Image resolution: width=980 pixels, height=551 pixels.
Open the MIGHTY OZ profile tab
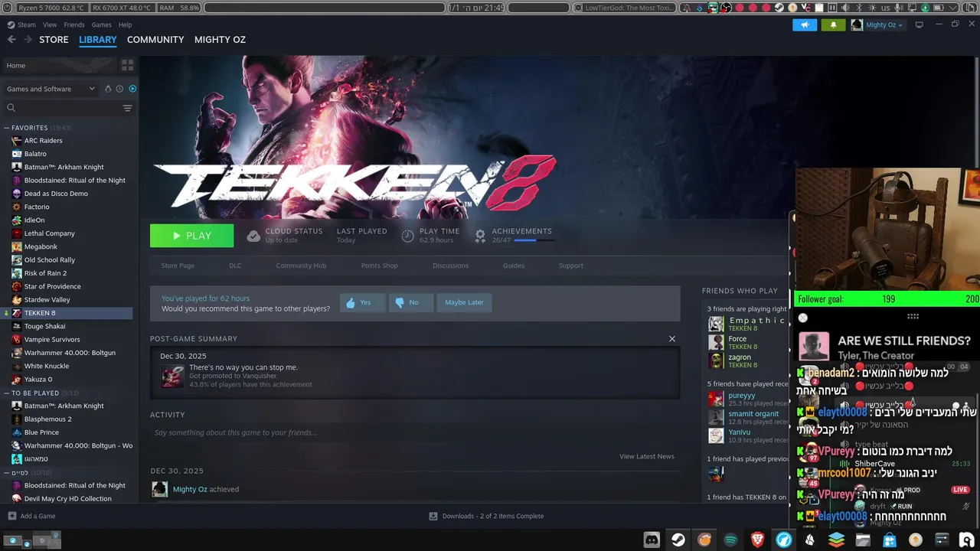[x=220, y=40]
